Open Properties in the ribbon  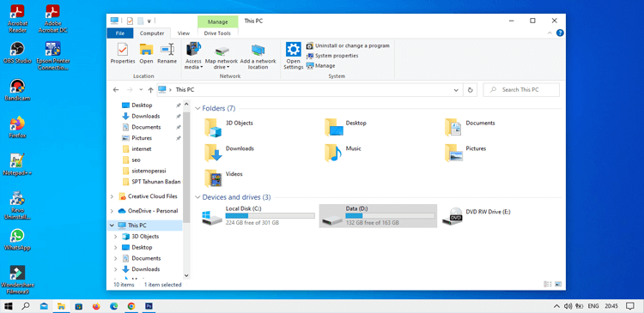pyautogui.click(x=123, y=54)
